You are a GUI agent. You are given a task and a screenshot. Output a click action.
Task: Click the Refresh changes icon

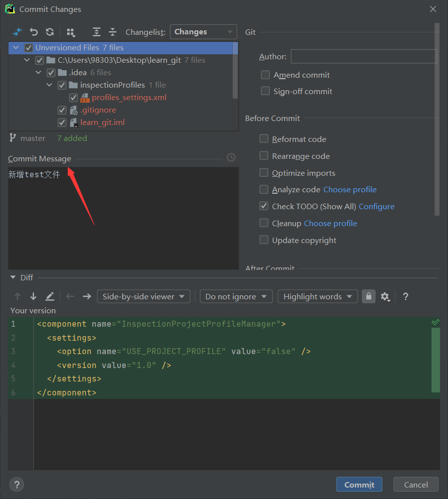coord(50,32)
